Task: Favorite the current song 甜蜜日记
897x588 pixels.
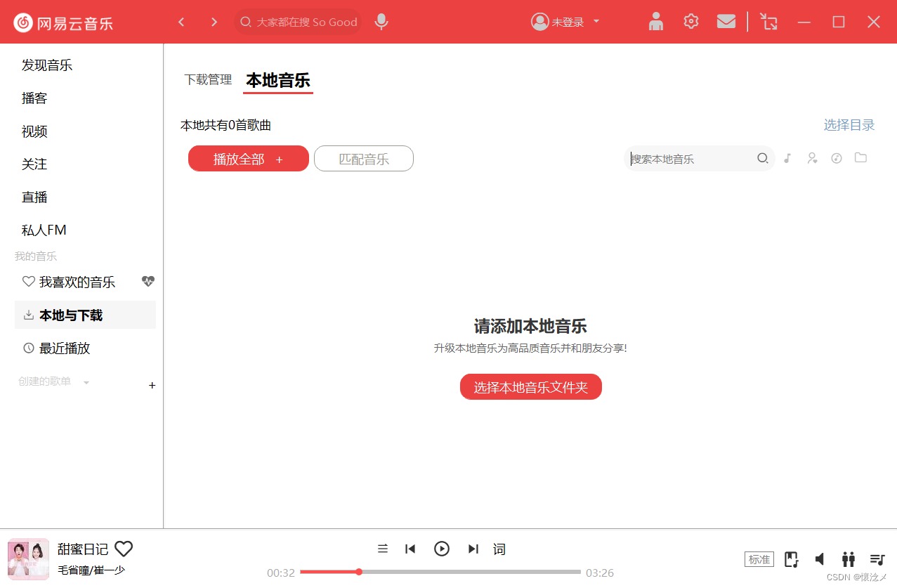Action: point(124,549)
